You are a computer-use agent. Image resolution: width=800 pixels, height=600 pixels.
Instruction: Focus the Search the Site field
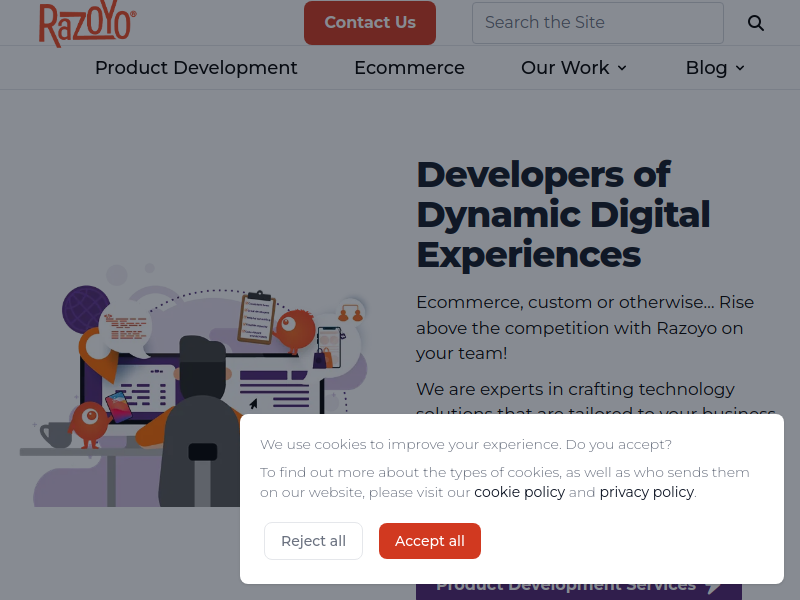[x=597, y=23]
